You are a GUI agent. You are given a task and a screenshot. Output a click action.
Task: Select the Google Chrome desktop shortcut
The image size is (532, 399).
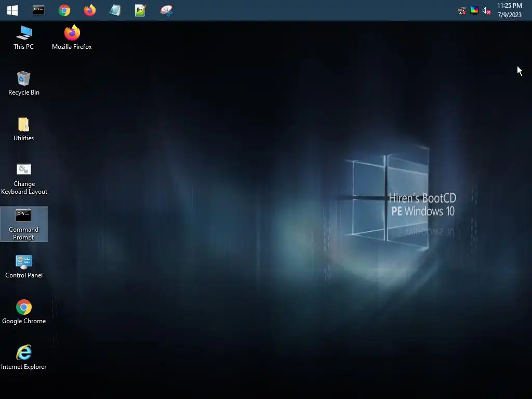(24, 312)
